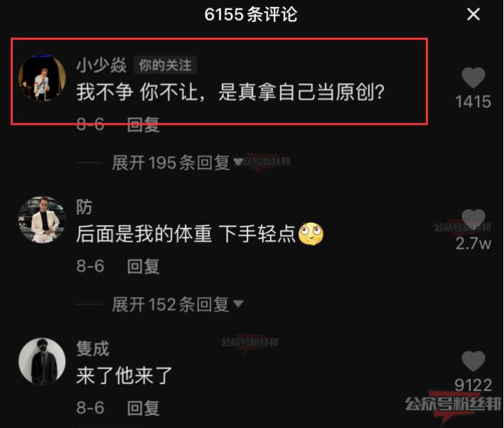Select the 6155条评论 header title
This screenshot has height=428, width=504.
(x=251, y=14)
